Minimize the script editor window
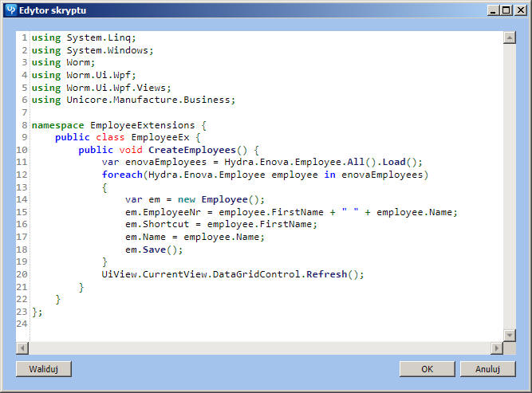 (495, 10)
